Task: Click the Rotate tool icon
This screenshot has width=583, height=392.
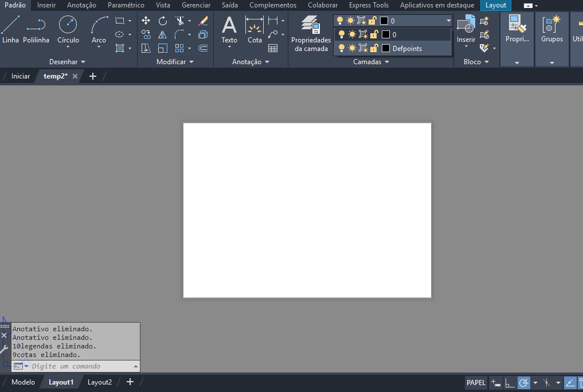Action: [x=163, y=21]
